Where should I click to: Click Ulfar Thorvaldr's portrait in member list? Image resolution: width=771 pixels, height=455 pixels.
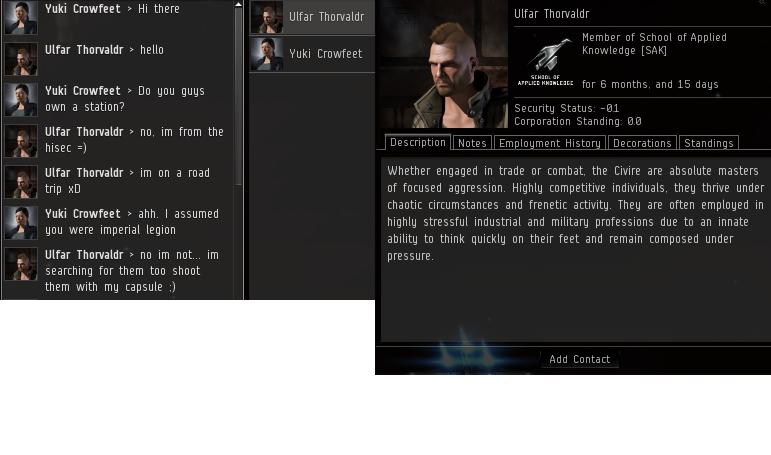[267, 17]
